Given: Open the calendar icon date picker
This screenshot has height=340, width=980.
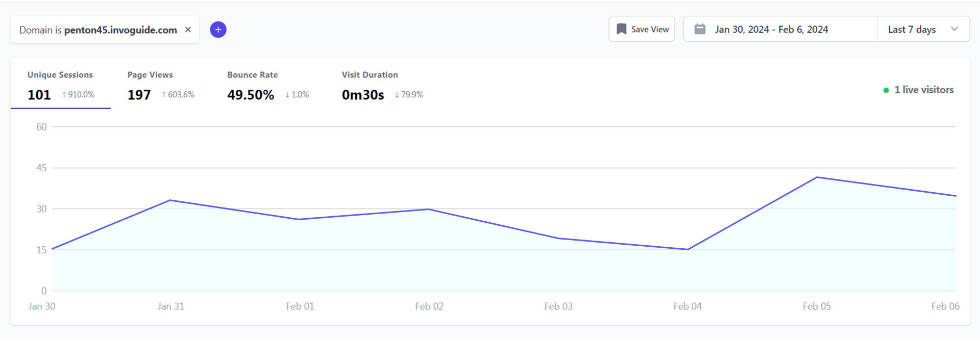Looking at the screenshot, I should coord(700,29).
